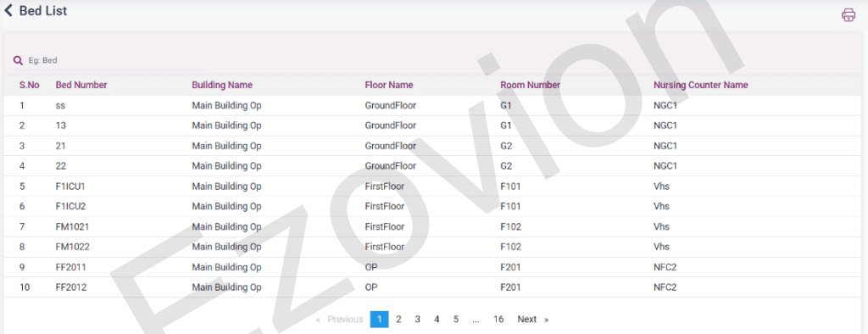868x334 pixels.
Task: Click Vhs in FM1021 row
Action: [x=661, y=226]
